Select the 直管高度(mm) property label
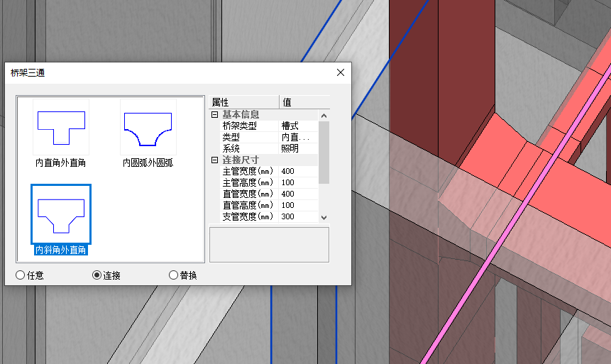Image resolution: width=611 pixels, height=364 pixels. (x=248, y=205)
